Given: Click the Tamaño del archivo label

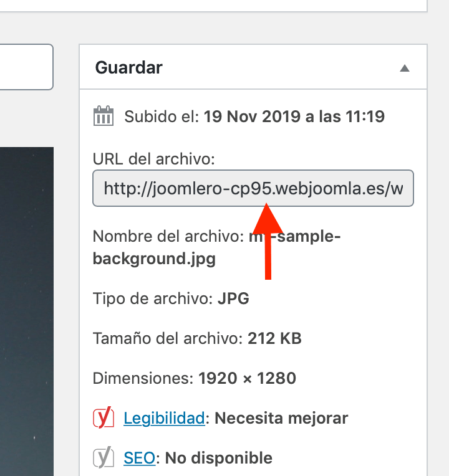Looking at the screenshot, I should 168,338.
